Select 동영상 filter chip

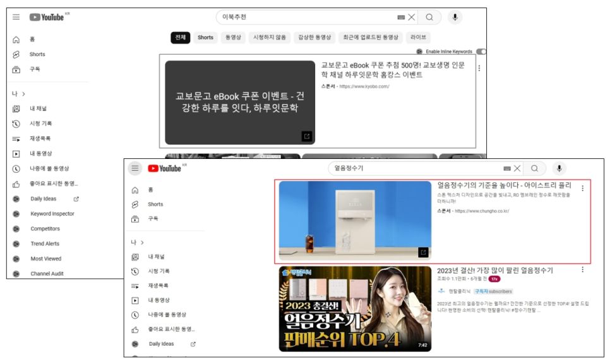pyautogui.click(x=233, y=37)
